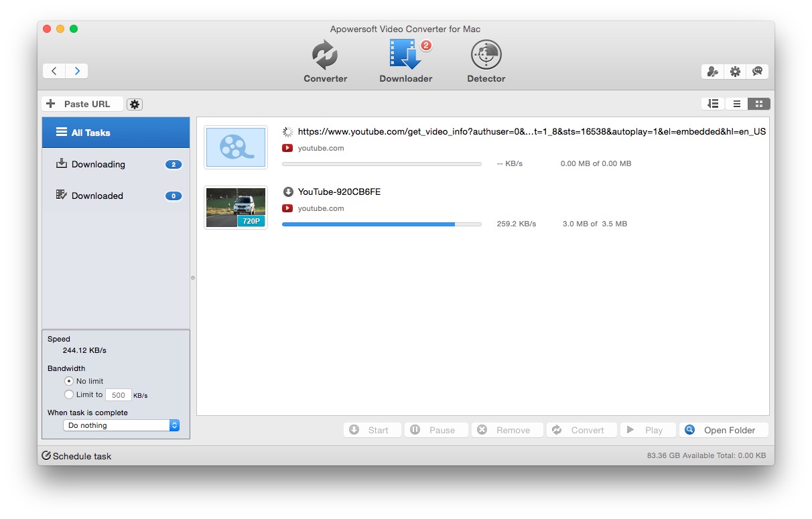812x519 pixels.
Task: Click the red notification badge on Downloader
Action: click(x=426, y=46)
